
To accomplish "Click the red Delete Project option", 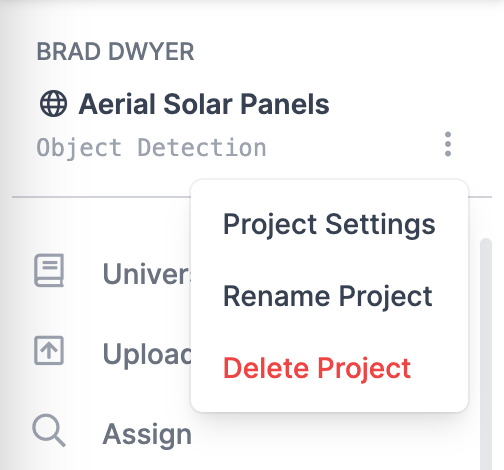I will tap(317, 368).
